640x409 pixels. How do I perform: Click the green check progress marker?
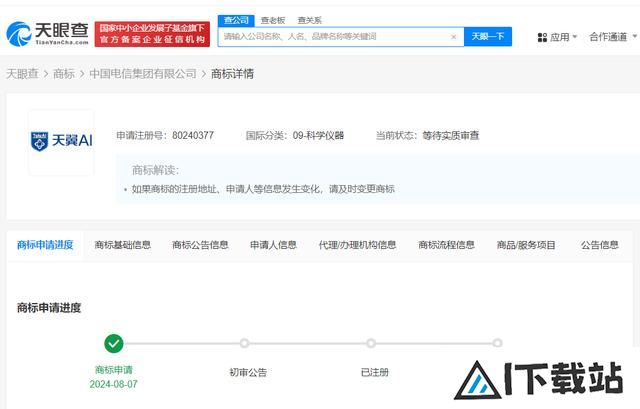114,343
